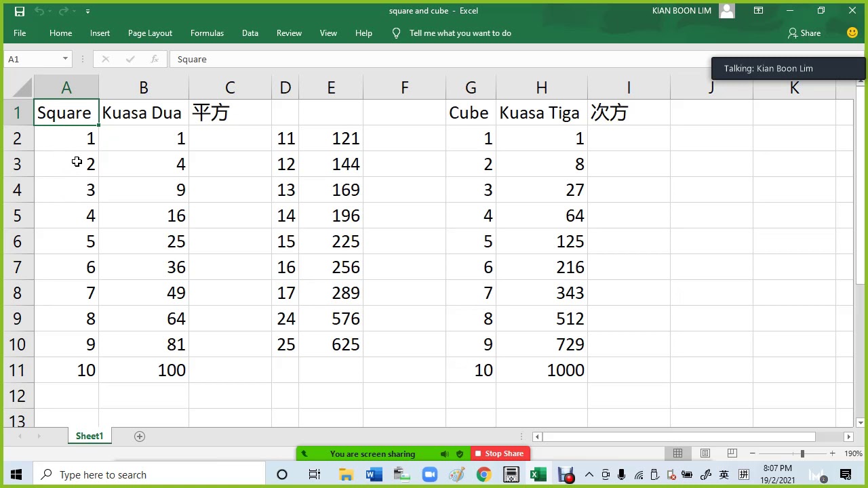Click the horizontal scrollbar right arrow
868x488 pixels.
(848, 437)
